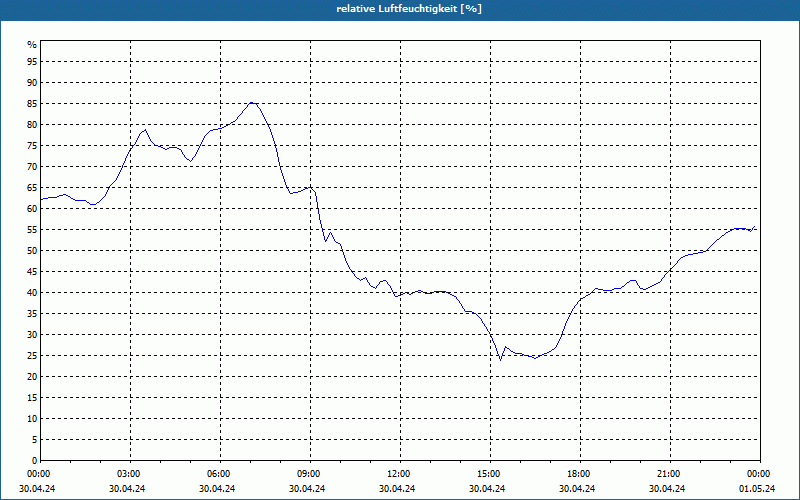Click the y-axis label '55'
This screenshot has width=800, height=500.
pos(32,230)
